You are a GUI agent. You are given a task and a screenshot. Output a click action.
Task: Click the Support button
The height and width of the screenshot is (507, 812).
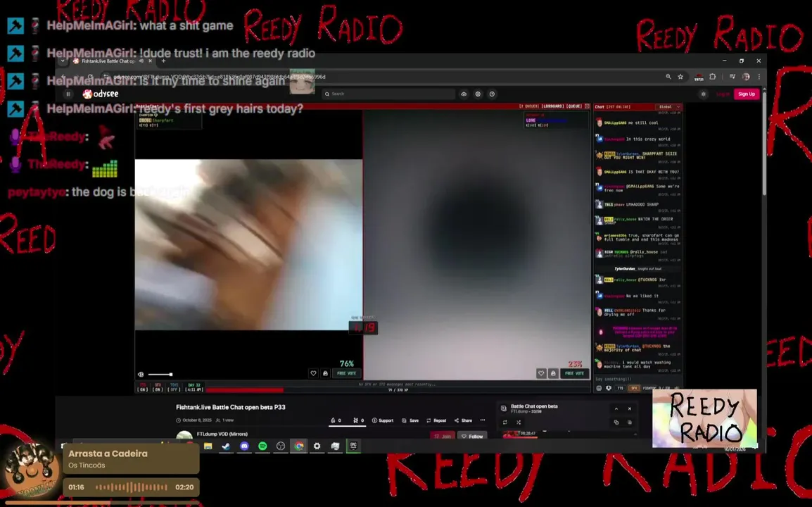[383, 420]
